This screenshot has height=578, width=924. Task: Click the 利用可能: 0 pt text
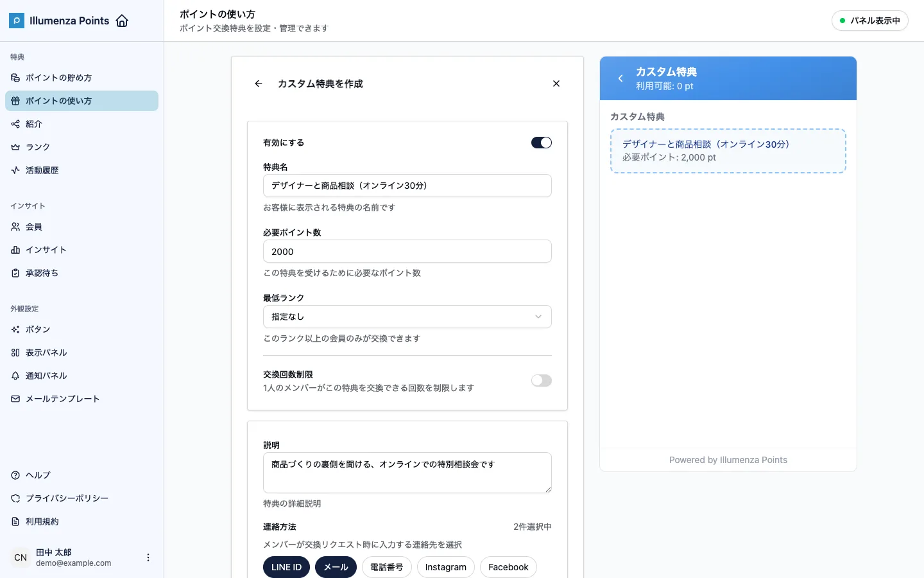[x=665, y=86]
